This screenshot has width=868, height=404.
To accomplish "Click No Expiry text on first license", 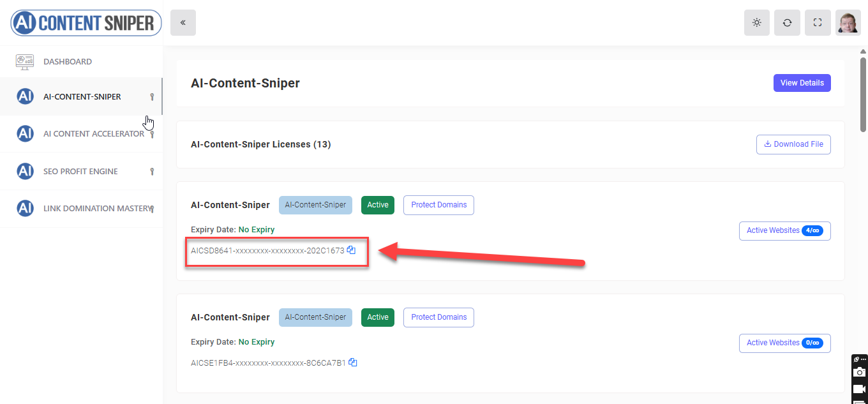I will point(257,230).
